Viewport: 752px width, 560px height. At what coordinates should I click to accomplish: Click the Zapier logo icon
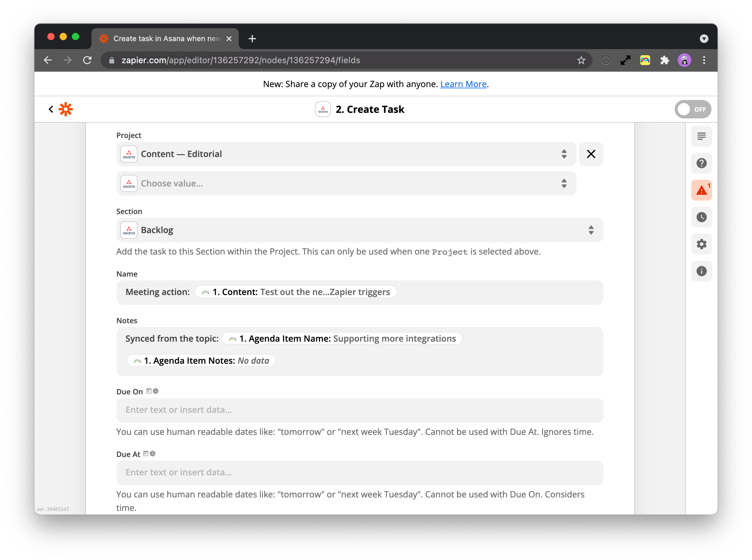pyautogui.click(x=66, y=109)
